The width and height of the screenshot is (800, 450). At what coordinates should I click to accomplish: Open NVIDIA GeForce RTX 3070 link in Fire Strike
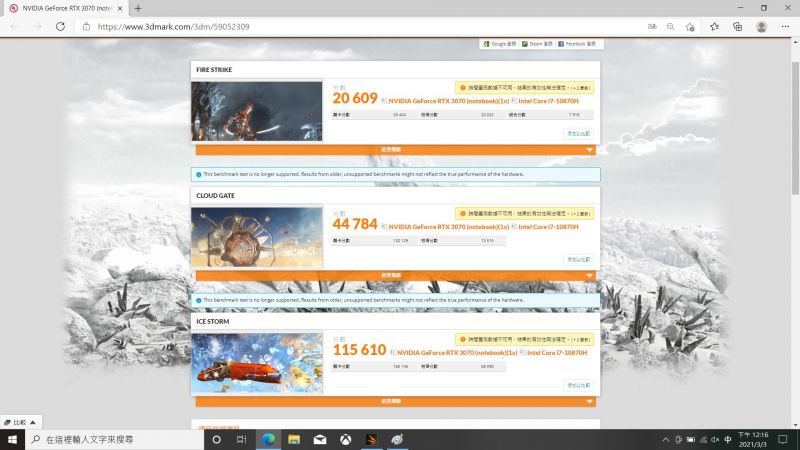(449, 101)
